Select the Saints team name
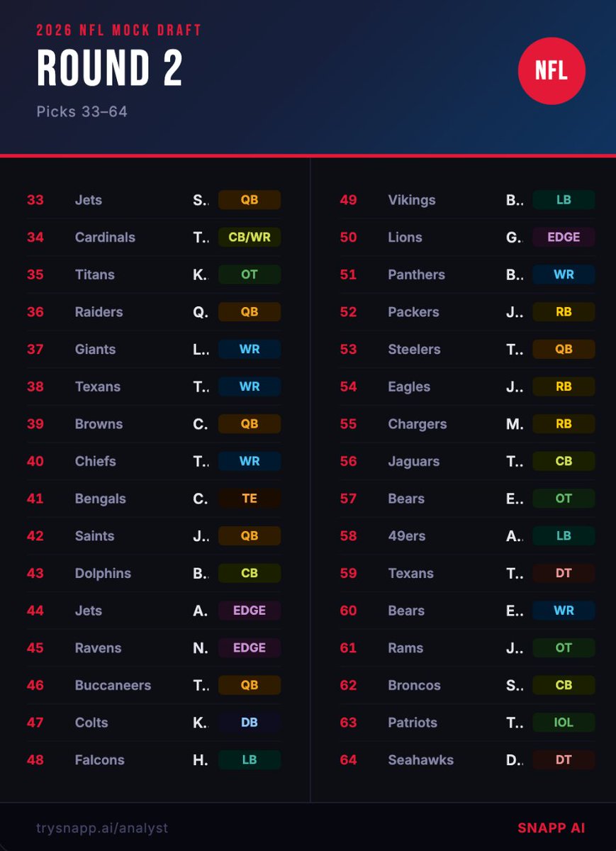616x851 pixels. [94, 536]
